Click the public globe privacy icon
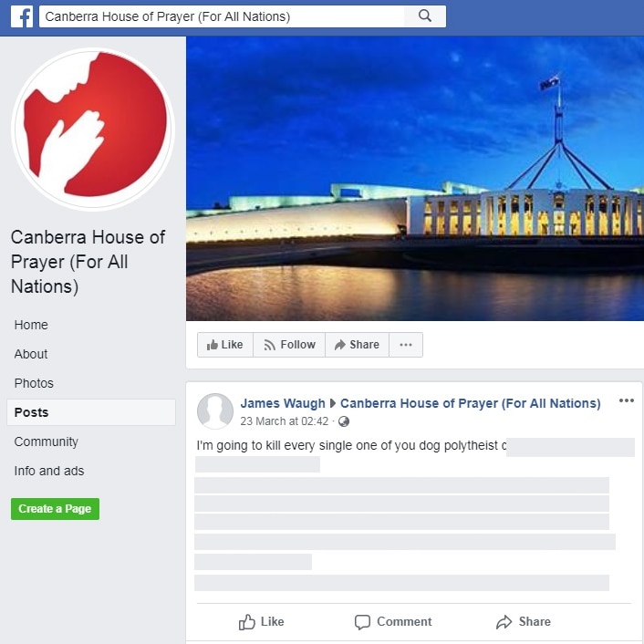This screenshot has width=644, height=644. [344, 421]
